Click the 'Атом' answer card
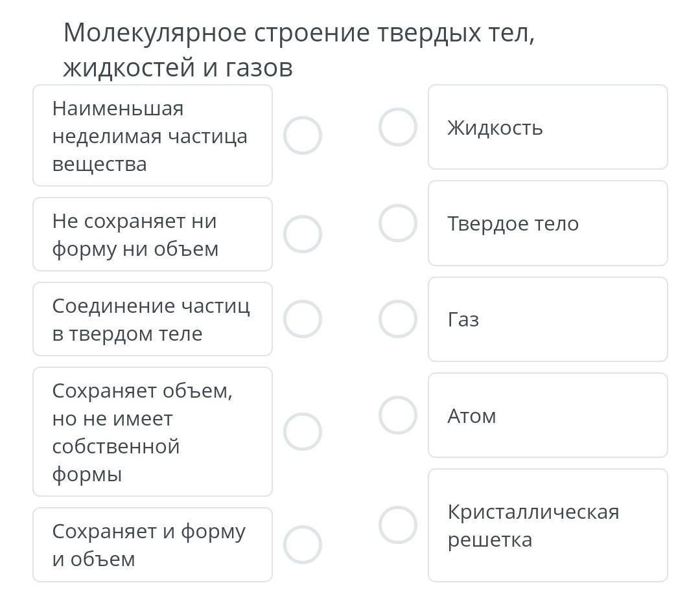Viewport: 700px width, 614px height. pyautogui.click(x=548, y=415)
